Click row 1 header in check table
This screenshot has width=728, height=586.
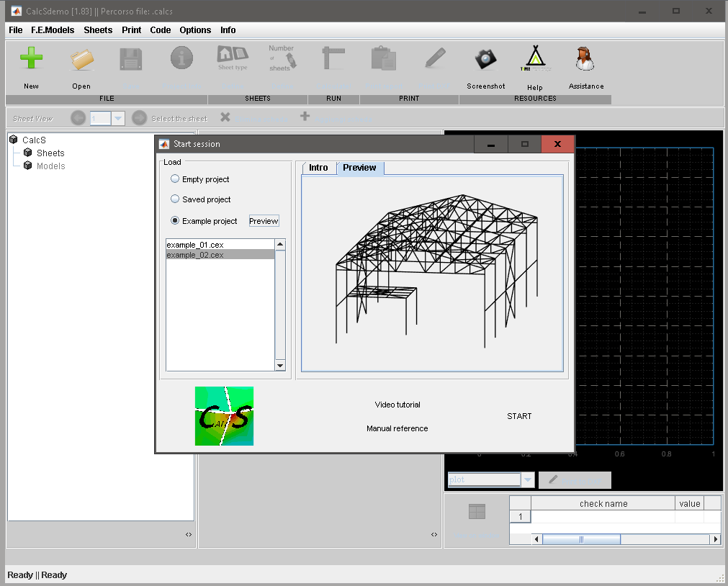click(520, 516)
